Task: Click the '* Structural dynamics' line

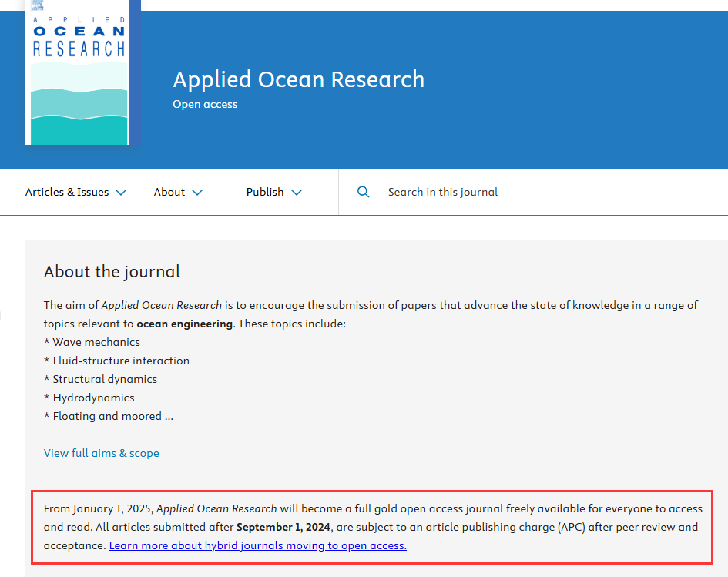Action: click(x=100, y=379)
